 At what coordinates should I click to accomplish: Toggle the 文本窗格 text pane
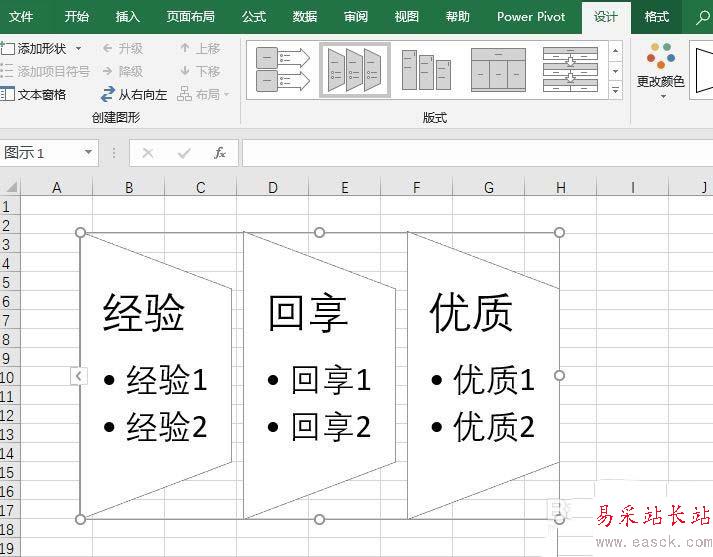33,95
